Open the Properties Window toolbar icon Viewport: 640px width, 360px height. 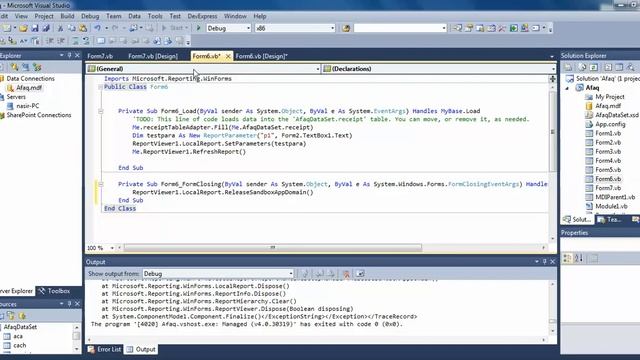[469, 28]
